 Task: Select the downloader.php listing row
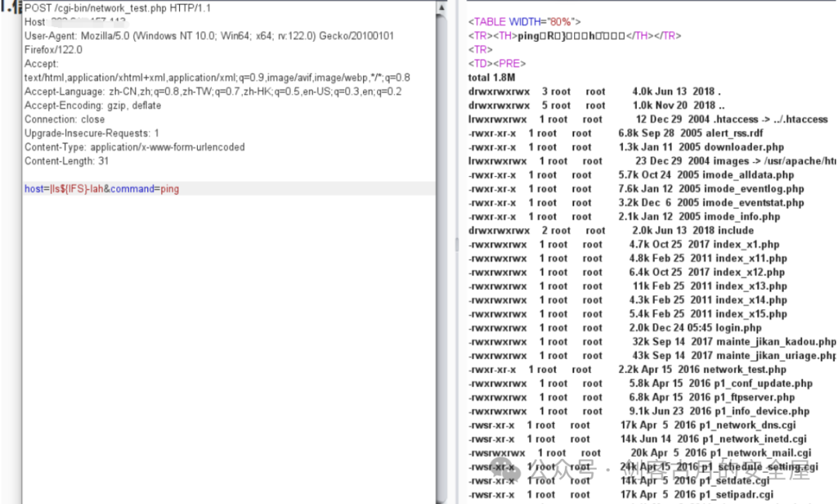click(626, 147)
